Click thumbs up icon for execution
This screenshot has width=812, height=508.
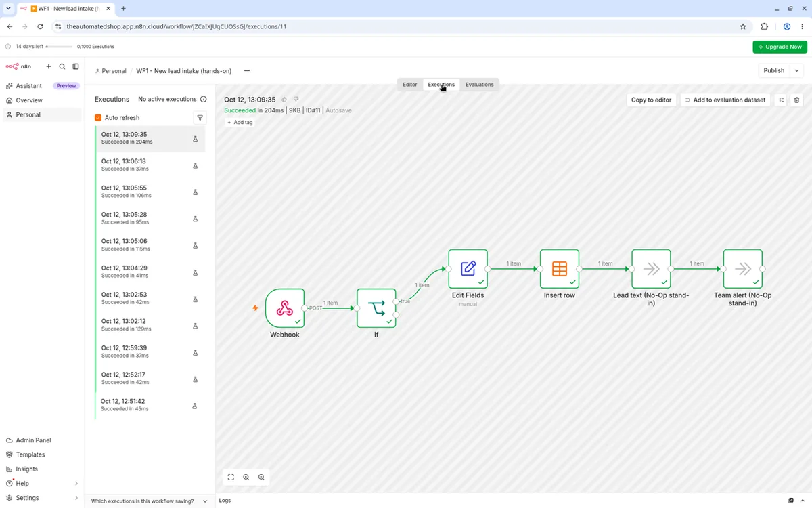tap(284, 100)
